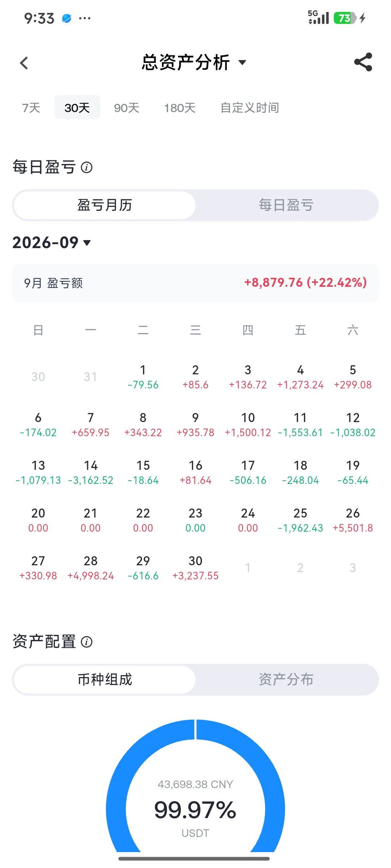
Task: Tap the back arrow icon
Action: point(24,63)
